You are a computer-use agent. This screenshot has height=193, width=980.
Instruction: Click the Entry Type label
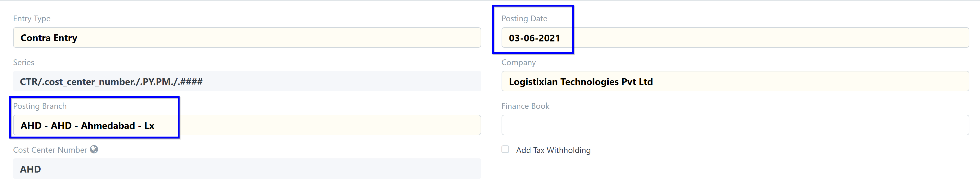[32, 19]
